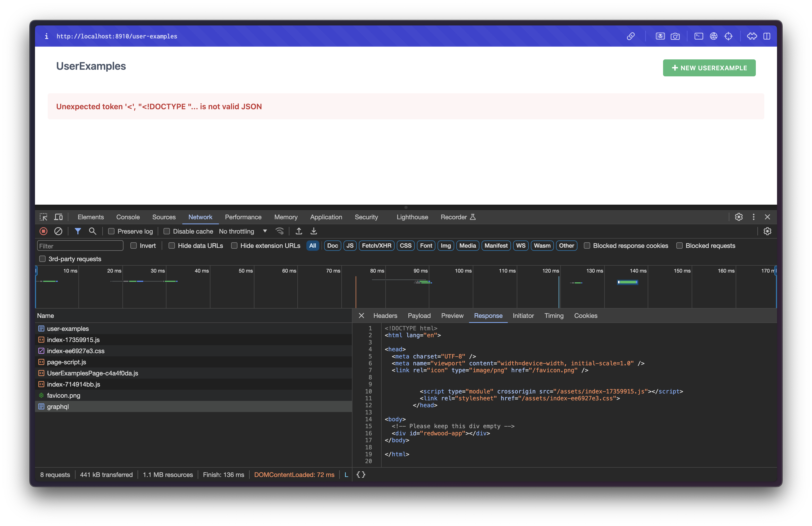
Task: Click the Filter text input field
Action: pyautogui.click(x=80, y=246)
